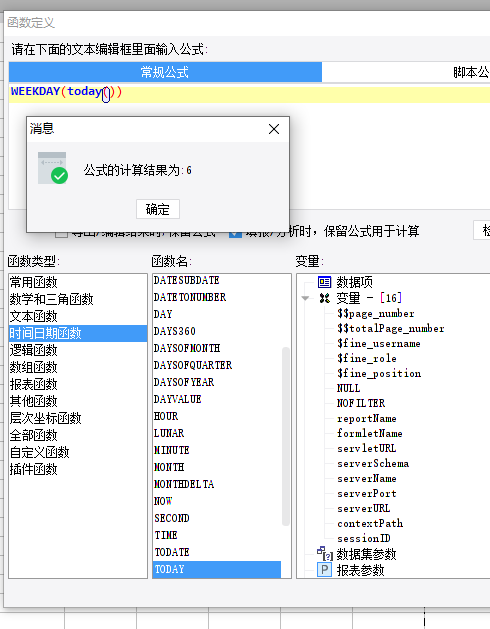This screenshot has height=629, width=490.
Task: Switch to the 常规公式 tab
Action: [165, 72]
